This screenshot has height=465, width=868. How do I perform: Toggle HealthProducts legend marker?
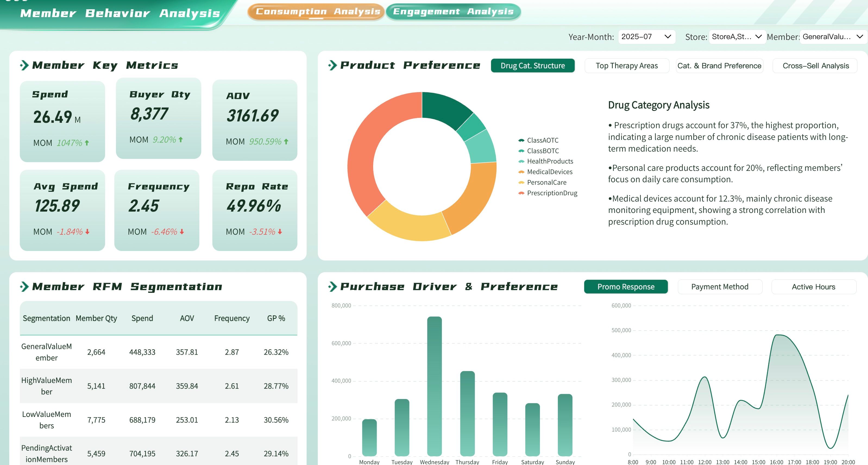521,161
